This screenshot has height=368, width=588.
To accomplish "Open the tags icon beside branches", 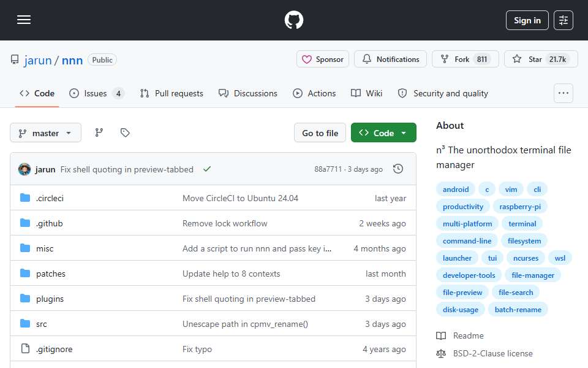I will click(x=125, y=132).
